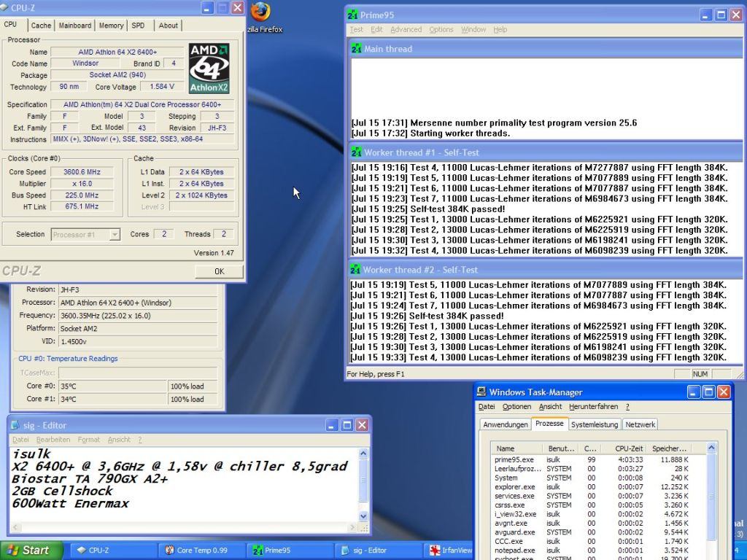
Task: Open the Ansicht menu in Task-Manager
Action: point(550,407)
